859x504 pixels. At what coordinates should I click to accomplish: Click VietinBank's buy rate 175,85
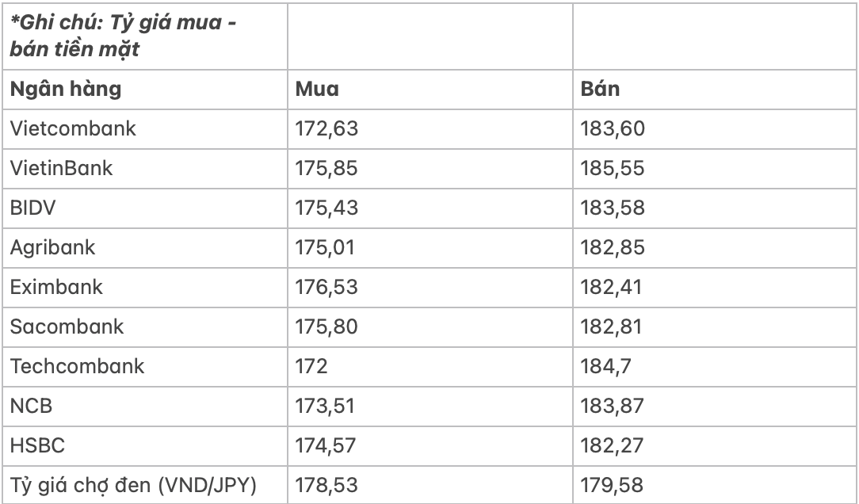point(326,169)
